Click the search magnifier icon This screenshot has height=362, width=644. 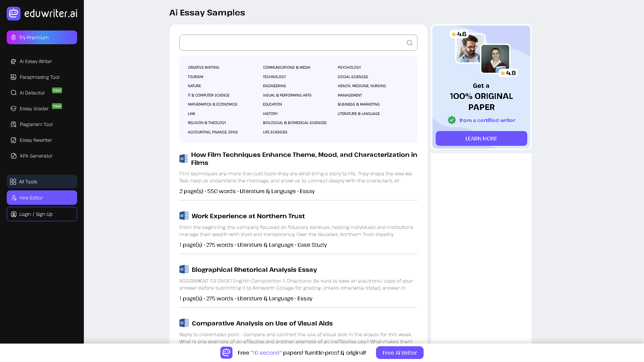point(409,43)
